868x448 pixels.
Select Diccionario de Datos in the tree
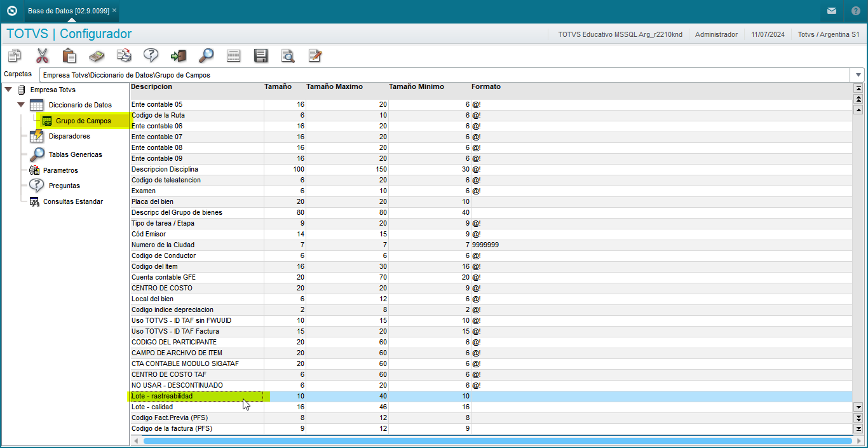(x=80, y=105)
